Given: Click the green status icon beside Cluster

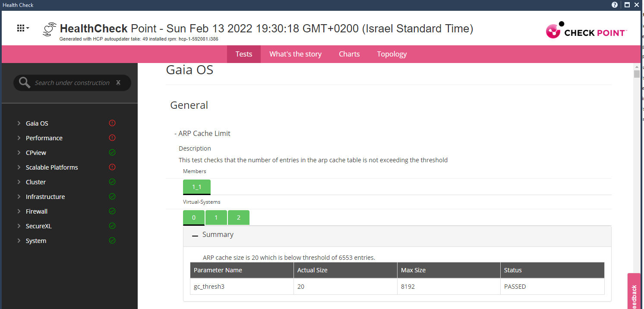Looking at the screenshot, I should point(112,182).
